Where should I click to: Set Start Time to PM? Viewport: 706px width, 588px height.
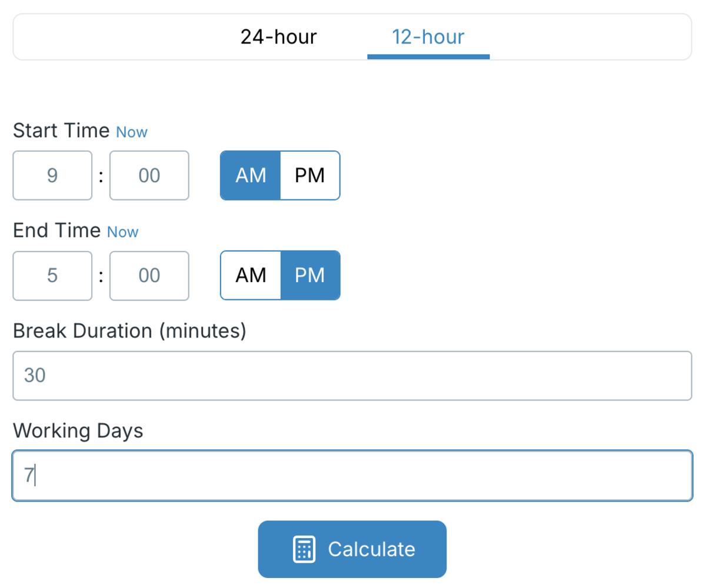point(310,175)
